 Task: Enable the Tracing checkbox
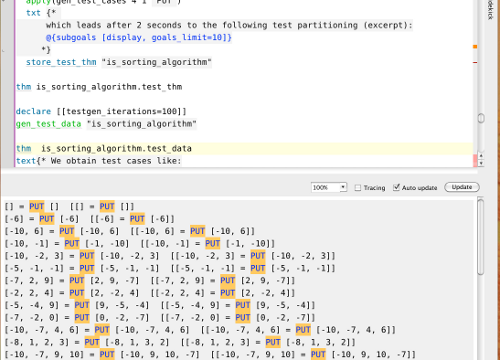pyautogui.click(x=358, y=188)
